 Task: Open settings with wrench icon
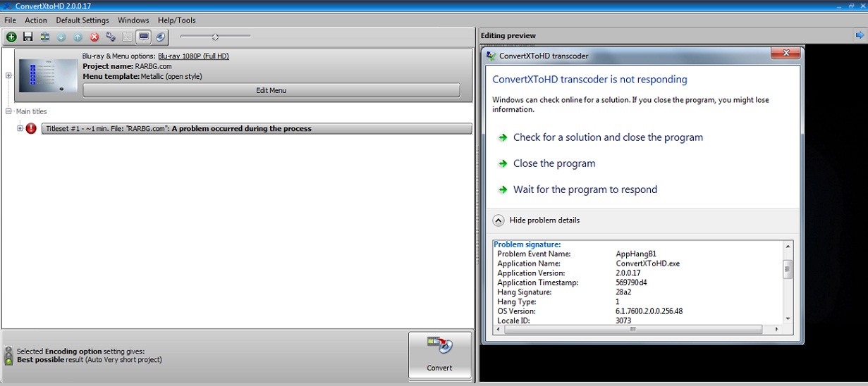[111, 37]
